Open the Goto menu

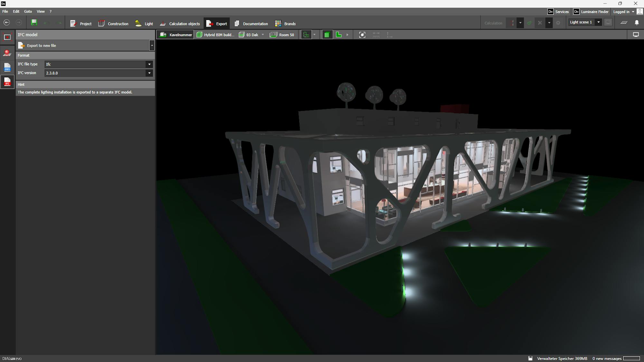point(28,11)
